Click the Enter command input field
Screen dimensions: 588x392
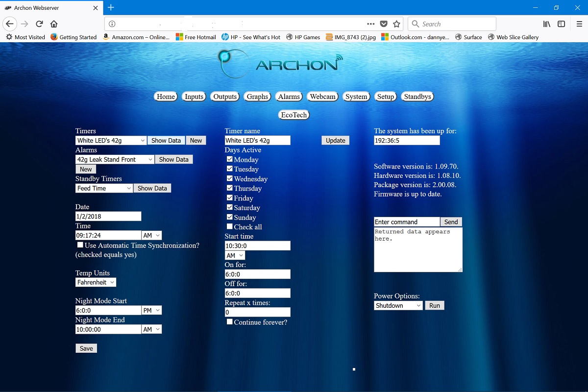[x=407, y=222]
